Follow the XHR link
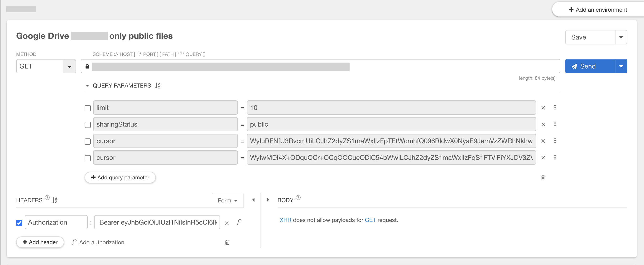The width and height of the screenshot is (644, 265). pyautogui.click(x=285, y=220)
